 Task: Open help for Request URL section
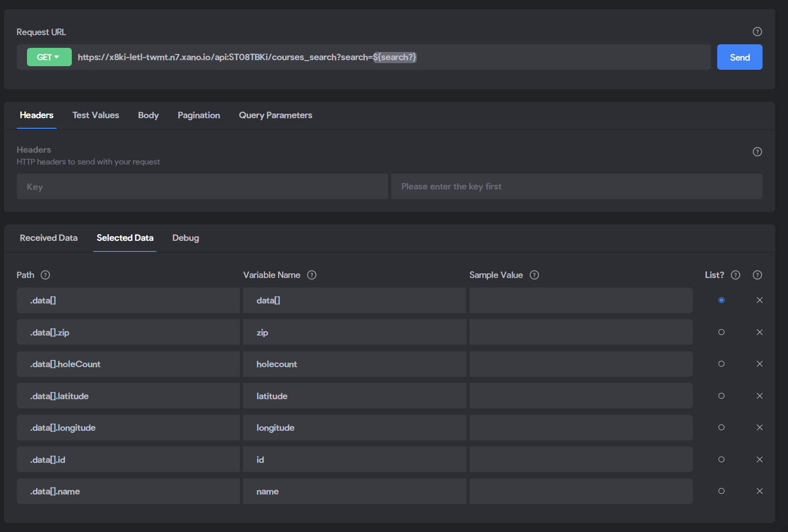click(x=757, y=32)
